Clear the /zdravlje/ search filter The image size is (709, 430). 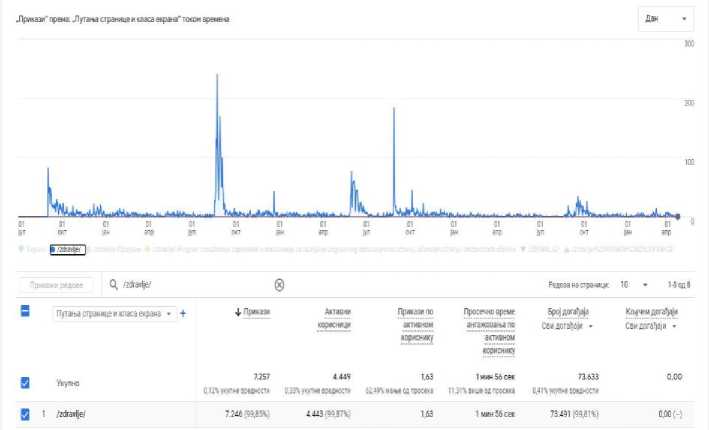pos(279,285)
